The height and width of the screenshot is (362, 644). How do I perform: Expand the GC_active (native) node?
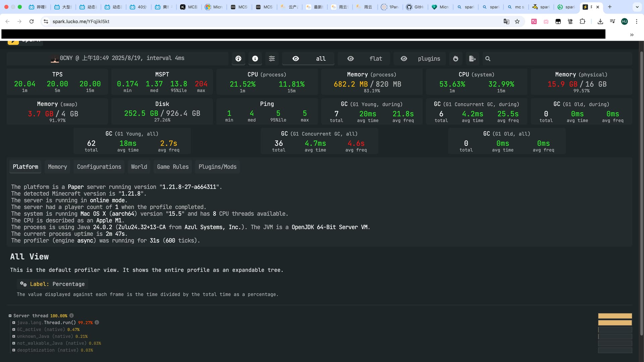pos(14,329)
